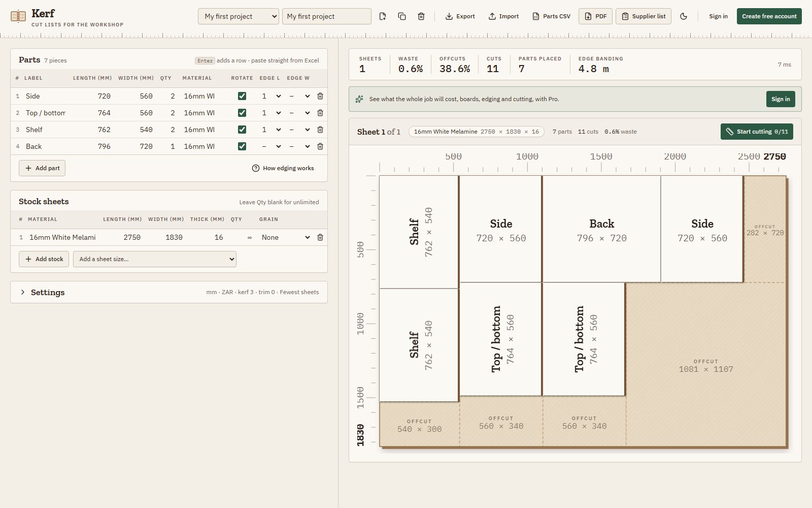Viewport: 812px width, 508px height.
Task: Delete the Top / bottom part row
Action: [x=320, y=113]
